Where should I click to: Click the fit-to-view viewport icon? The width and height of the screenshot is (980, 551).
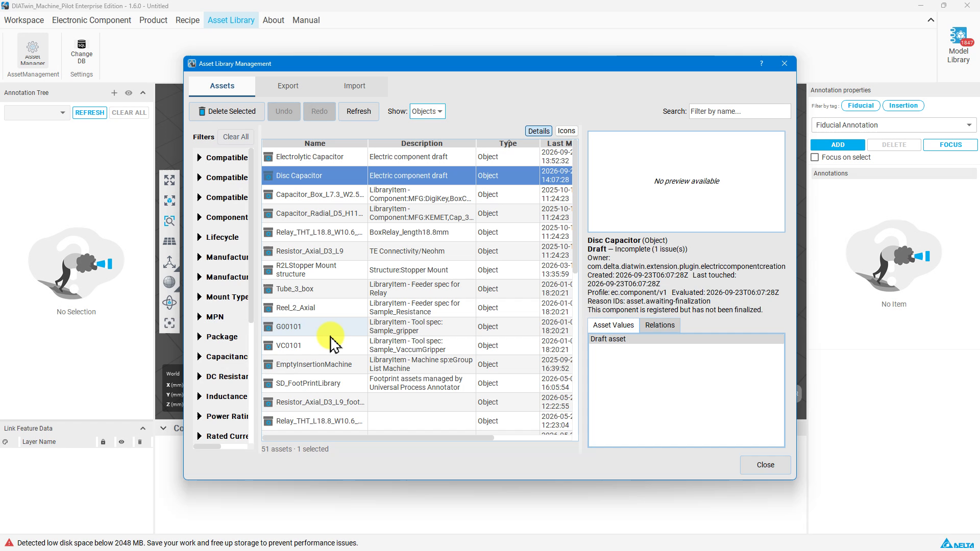[x=169, y=180]
